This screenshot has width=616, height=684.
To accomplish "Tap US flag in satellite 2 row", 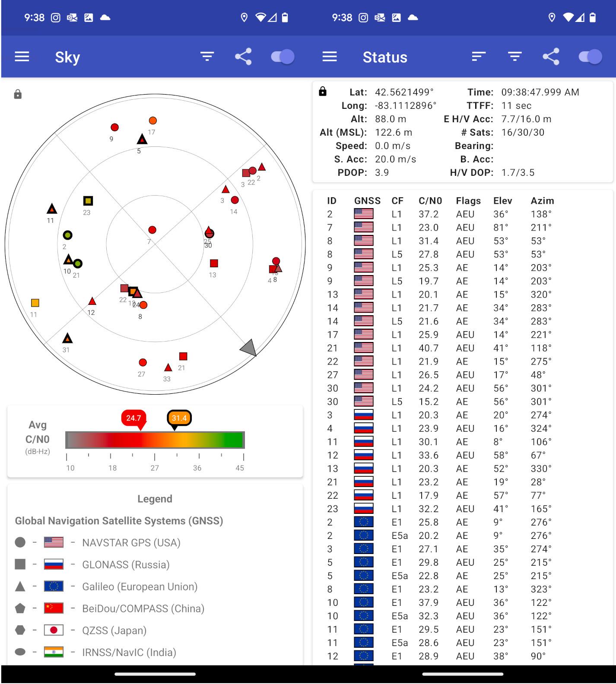I will (364, 214).
